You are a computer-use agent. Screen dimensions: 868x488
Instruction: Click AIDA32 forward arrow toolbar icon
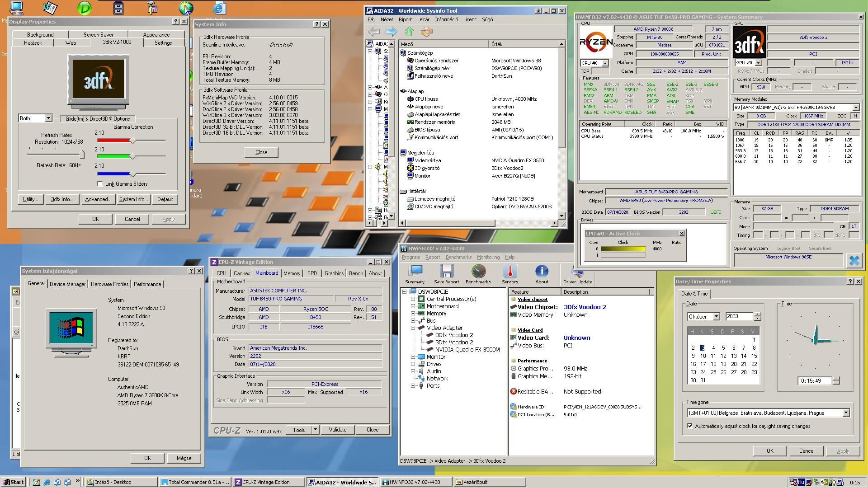coord(391,32)
